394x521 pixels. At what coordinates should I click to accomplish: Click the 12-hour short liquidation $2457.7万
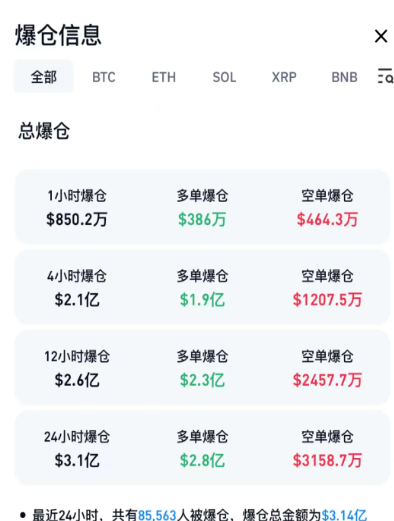coord(327,380)
